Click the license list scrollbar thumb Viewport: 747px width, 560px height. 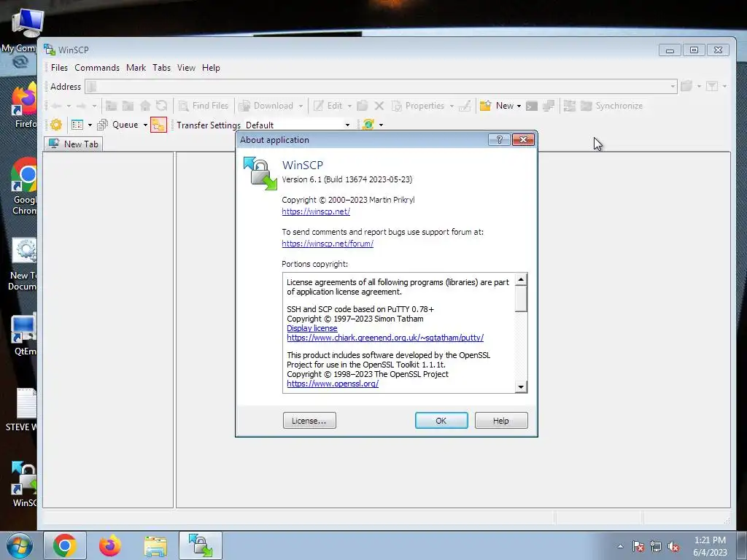coord(521,299)
